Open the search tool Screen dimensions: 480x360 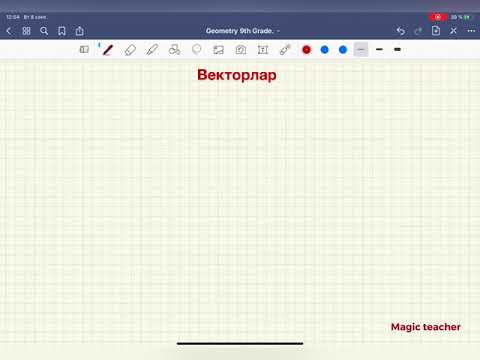[x=44, y=31]
